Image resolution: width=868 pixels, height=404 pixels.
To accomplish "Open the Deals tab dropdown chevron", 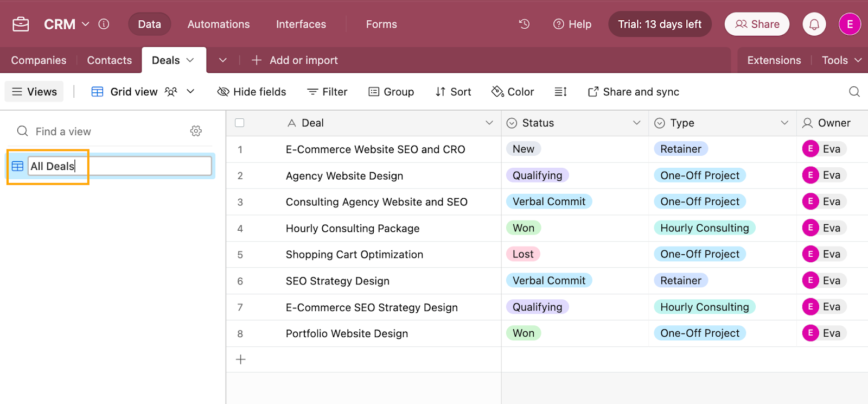I will click(x=190, y=60).
